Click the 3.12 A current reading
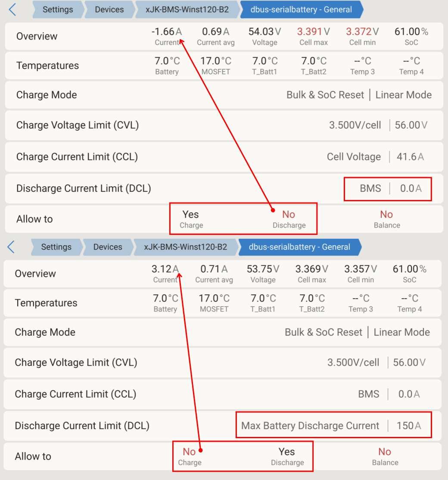Viewport: 448px width, 480px height. [165, 269]
